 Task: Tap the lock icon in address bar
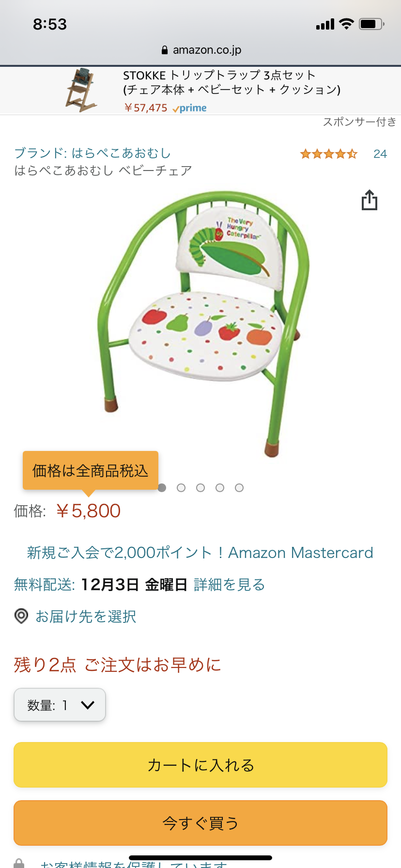165,50
